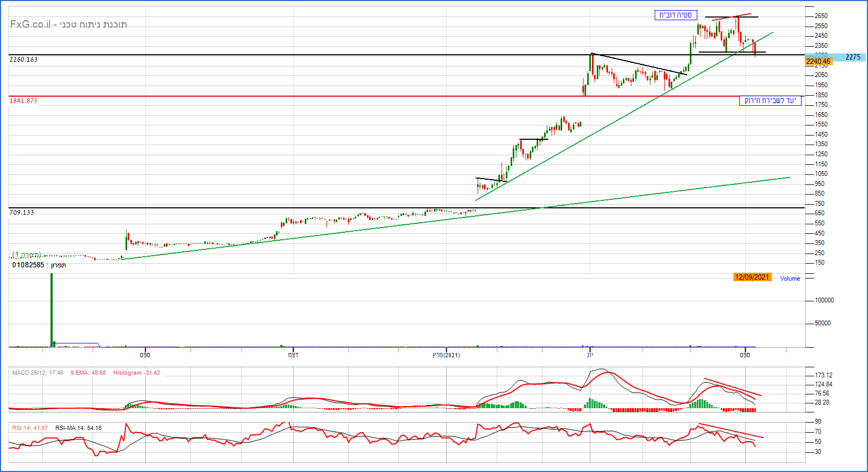The image size is (868, 472).
Task: Click the Histogram value label
Action: pos(136,373)
